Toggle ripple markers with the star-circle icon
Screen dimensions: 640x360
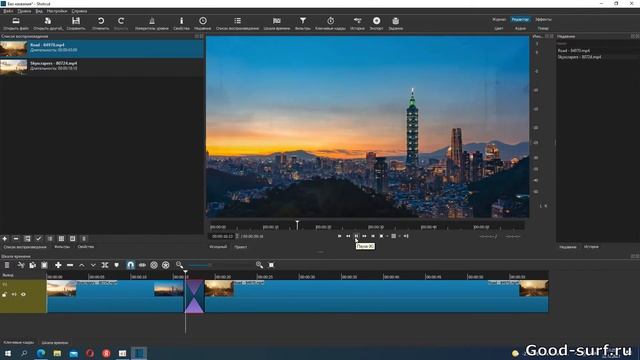(166, 265)
